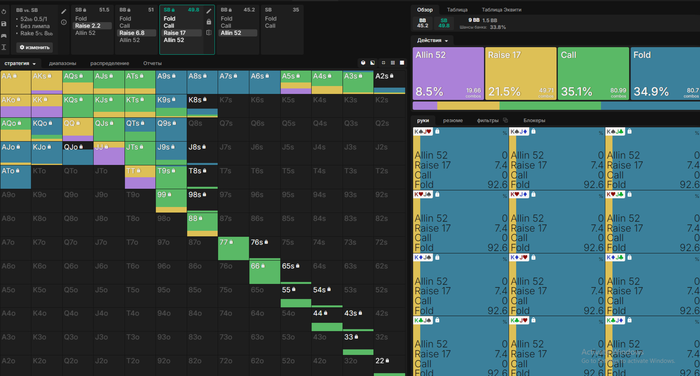
Task: Select the first circular chart view icon
Action: point(363,63)
